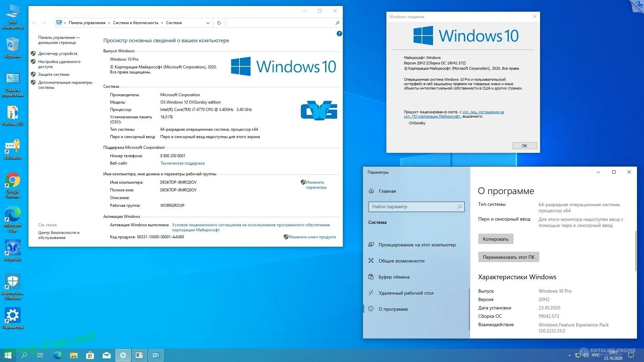644x362 pixels.
Task: Select Буфер обмена in the Settings sidebar
Action: [x=394, y=277]
